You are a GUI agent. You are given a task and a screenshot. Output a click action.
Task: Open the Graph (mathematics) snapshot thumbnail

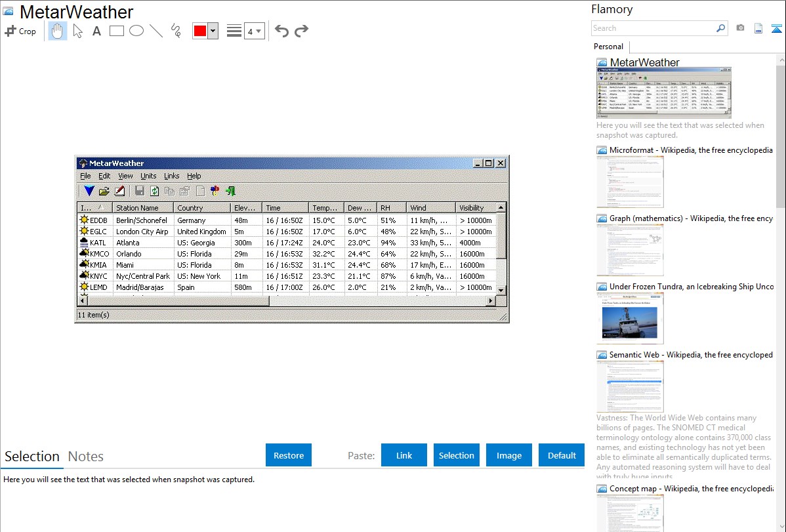click(630, 250)
